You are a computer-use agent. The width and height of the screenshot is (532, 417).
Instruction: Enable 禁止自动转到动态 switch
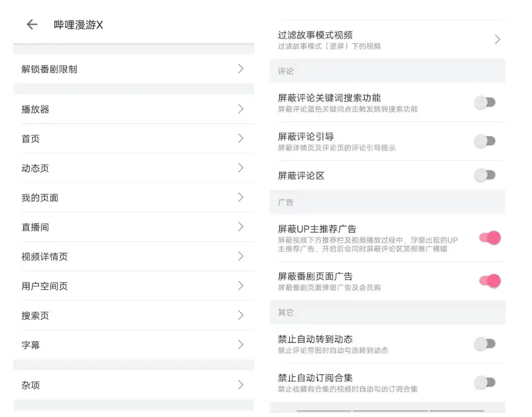coord(485,344)
